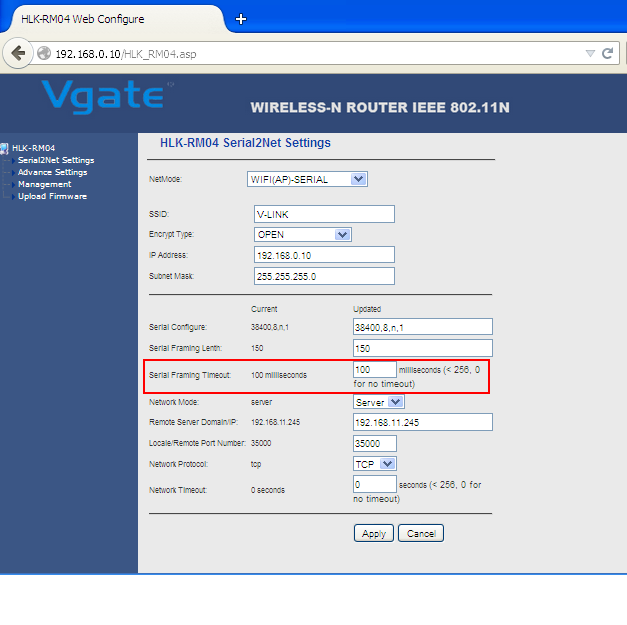Image resolution: width=627 pixels, height=625 pixels.
Task: Click the 'WIRELESS-N ROUTER IEEE 802.11N' banner text
Action: [380, 108]
